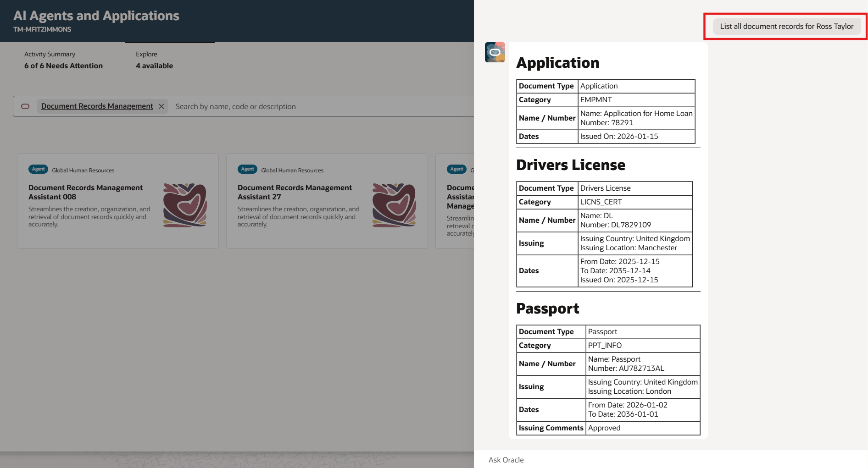The height and width of the screenshot is (468, 868).
Task: Switch to the Activity Summary tab
Action: click(63, 60)
